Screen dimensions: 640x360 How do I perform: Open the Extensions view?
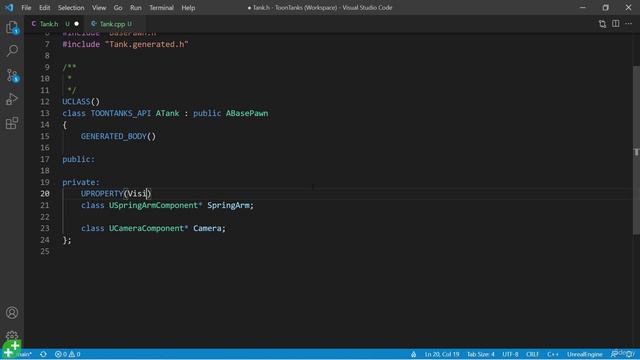click(x=12, y=123)
